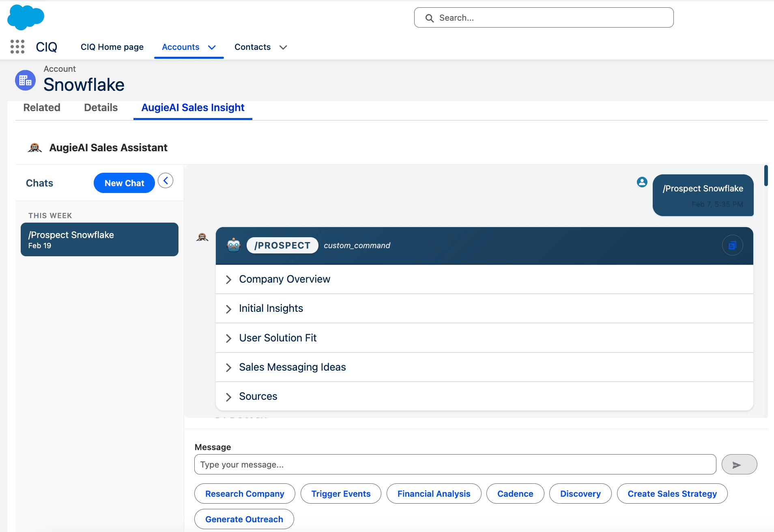
Task: Click the Chats panel heading
Action: coord(39,183)
